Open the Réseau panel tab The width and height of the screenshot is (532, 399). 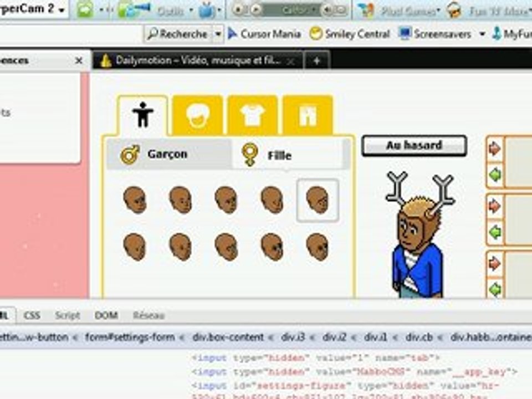tap(149, 315)
